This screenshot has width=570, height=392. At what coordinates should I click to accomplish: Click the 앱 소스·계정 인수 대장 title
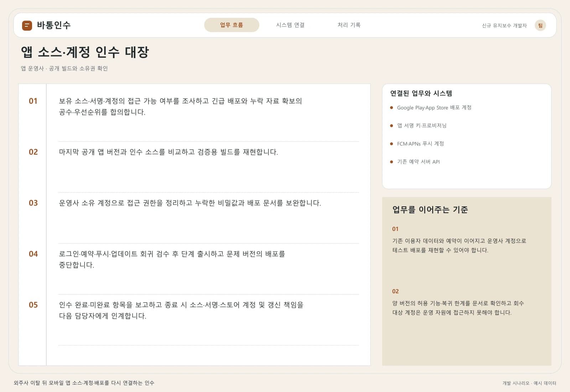coord(85,52)
